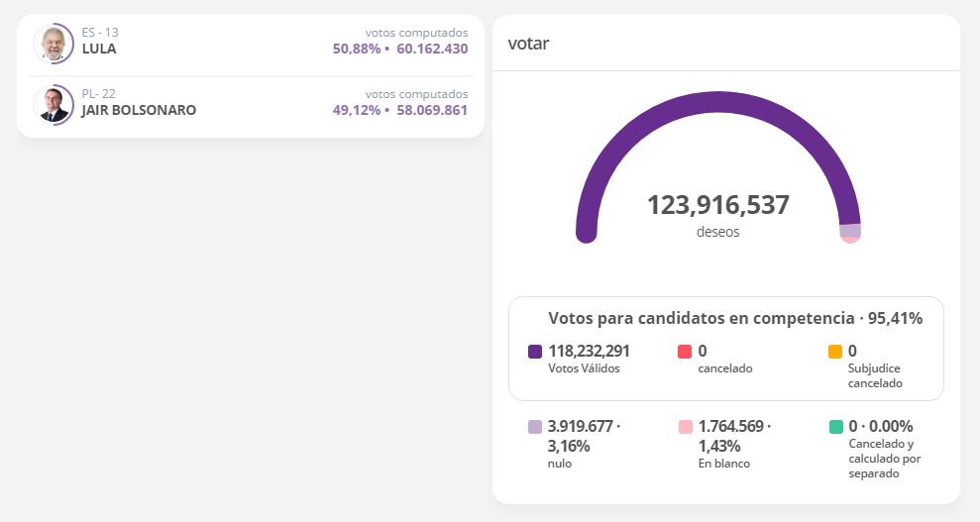Click the 123,916,537 total in the gauge

[717, 206]
